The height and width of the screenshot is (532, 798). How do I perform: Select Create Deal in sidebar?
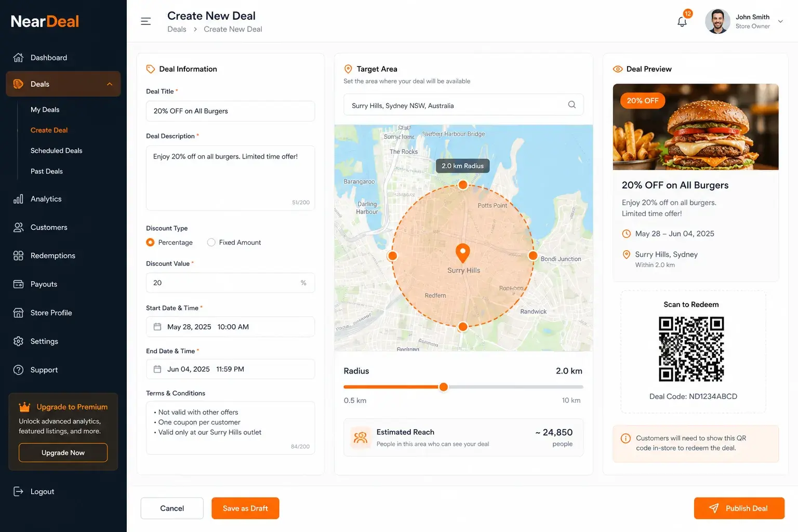tap(49, 130)
